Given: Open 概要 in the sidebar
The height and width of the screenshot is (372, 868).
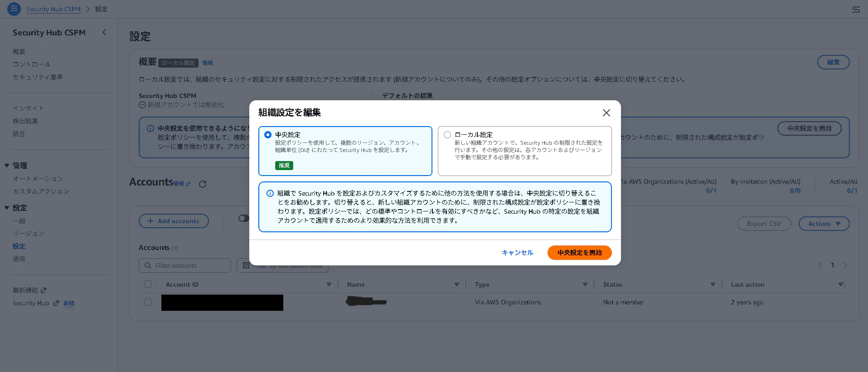Looking at the screenshot, I should pyautogui.click(x=19, y=52).
